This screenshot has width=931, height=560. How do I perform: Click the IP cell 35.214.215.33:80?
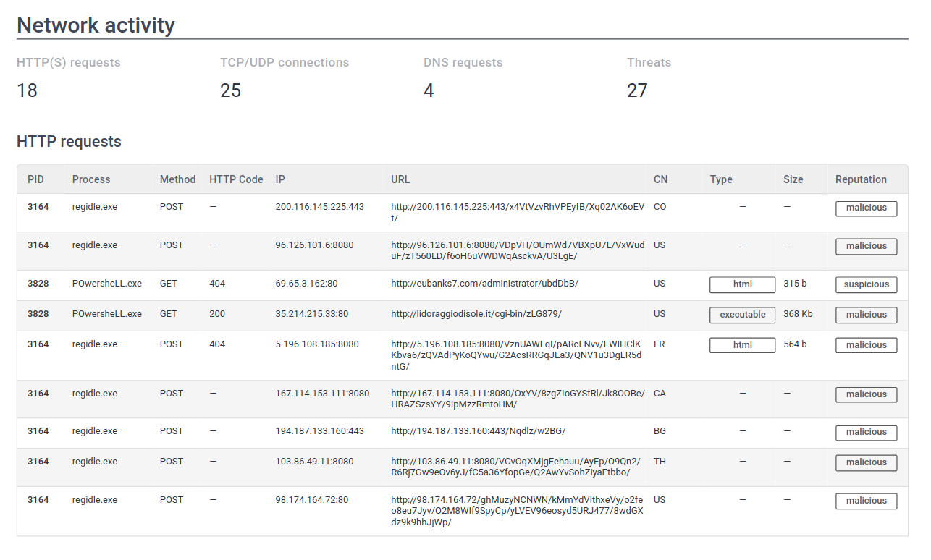312,314
